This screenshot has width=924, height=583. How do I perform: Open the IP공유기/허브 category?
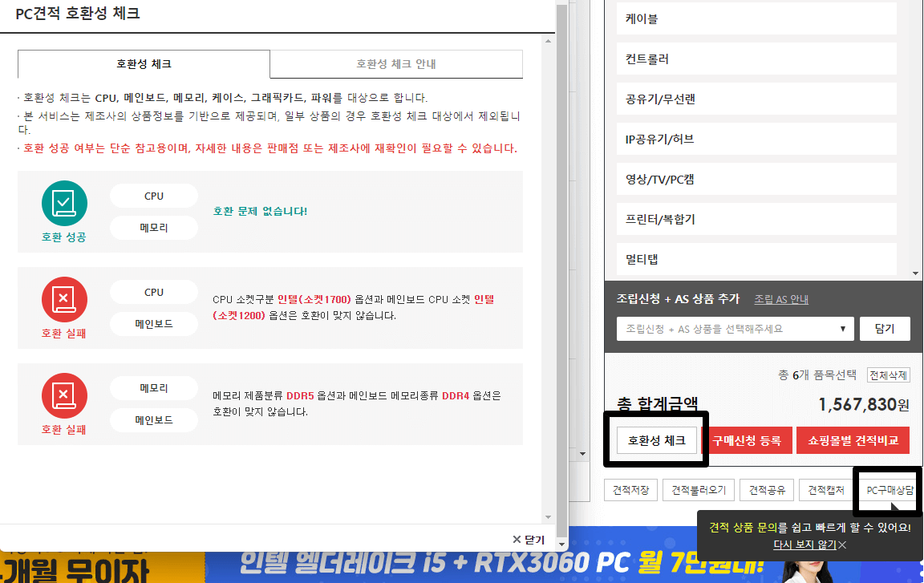[x=756, y=139]
